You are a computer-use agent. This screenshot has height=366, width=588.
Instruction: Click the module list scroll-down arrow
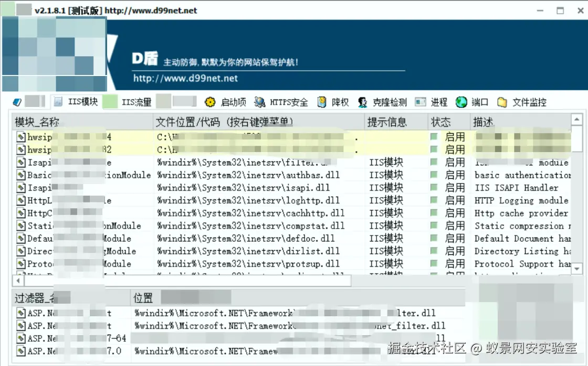pos(577,268)
